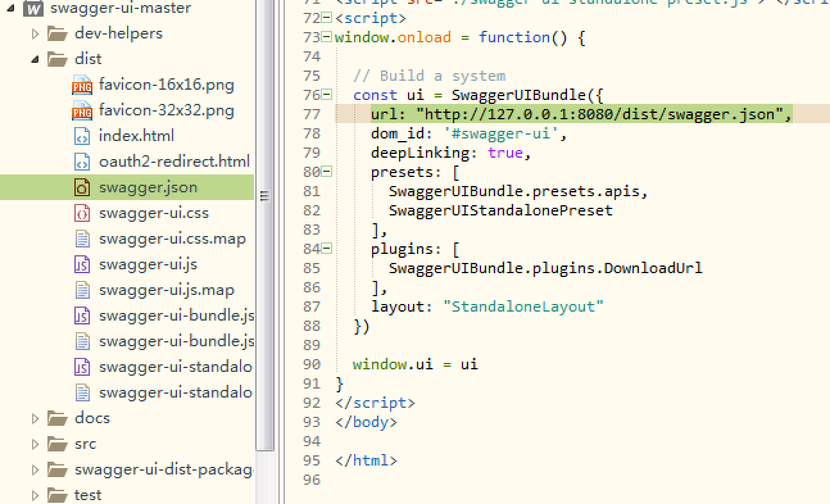Screen dimensions: 830x504
Task: Click the dist folder icon
Action: 57,59
